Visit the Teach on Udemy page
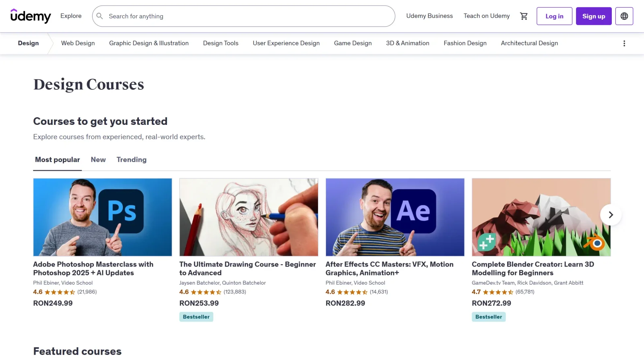This screenshot has height=358, width=644. click(x=487, y=16)
